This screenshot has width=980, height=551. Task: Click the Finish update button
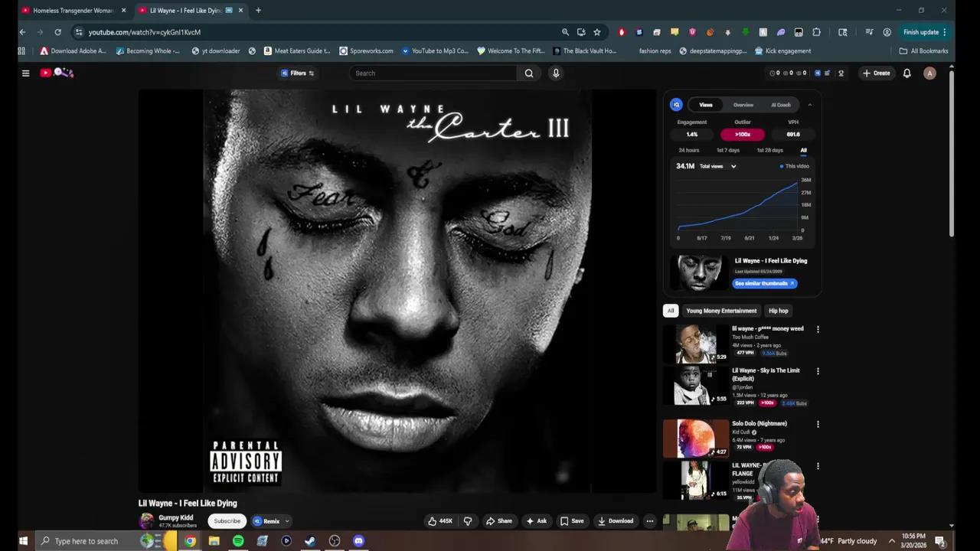coord(925,32)
